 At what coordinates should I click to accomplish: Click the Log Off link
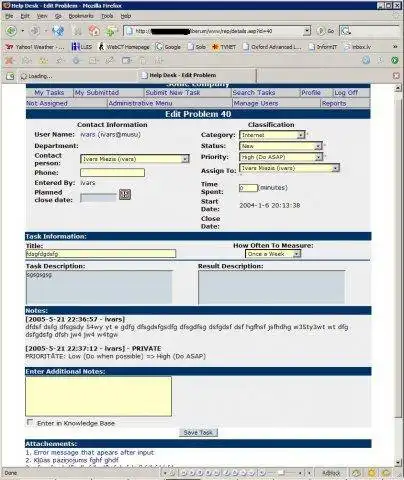(346, 93)
